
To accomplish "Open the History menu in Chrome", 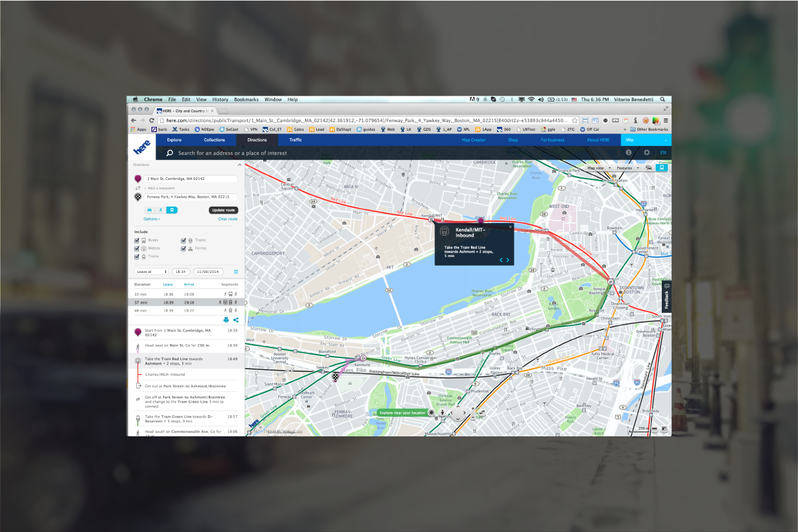I will (220, 99).
